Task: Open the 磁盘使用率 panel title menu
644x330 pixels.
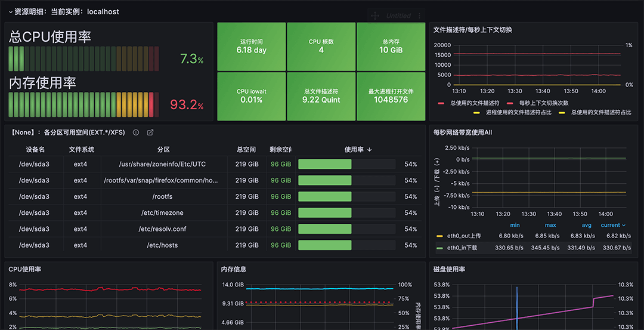Action: pyautogui.click(x=450, y=269)
